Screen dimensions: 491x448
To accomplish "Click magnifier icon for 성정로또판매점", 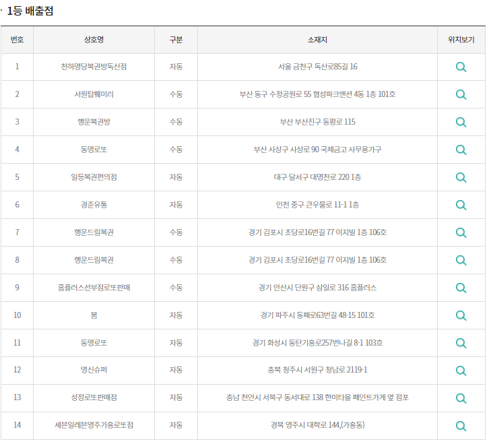I will pos(461,398).
